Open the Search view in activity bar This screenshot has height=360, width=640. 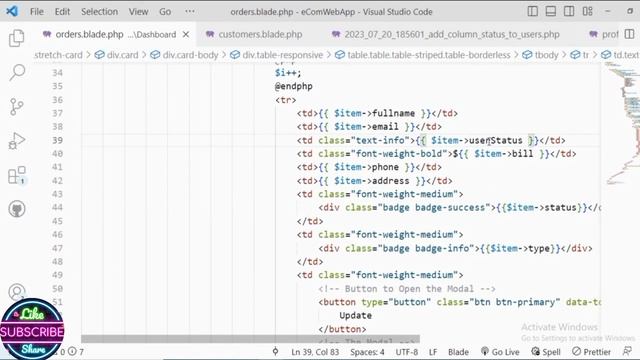tap(17, 72)
